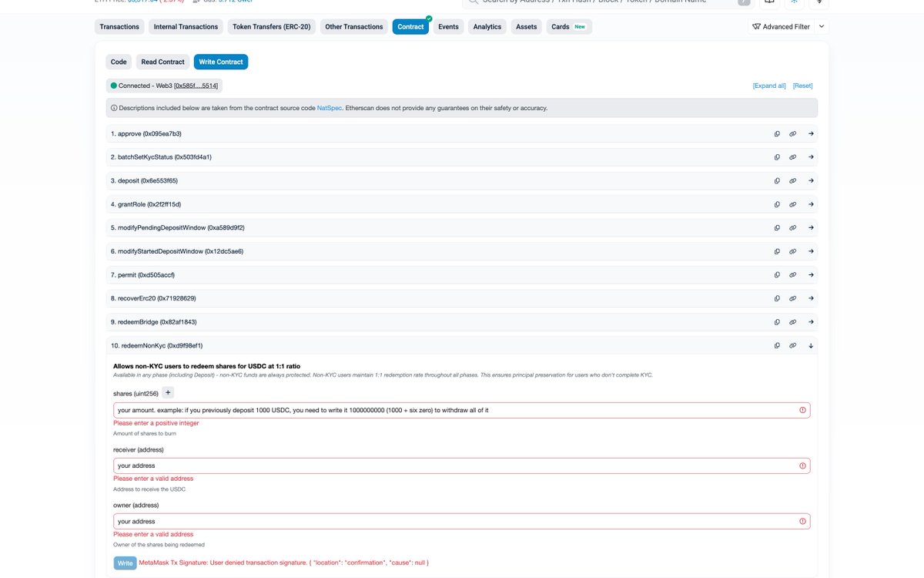Screen dimensions: 924x578
Task: Open the deposit function via arrow icon
Action: 810,180
